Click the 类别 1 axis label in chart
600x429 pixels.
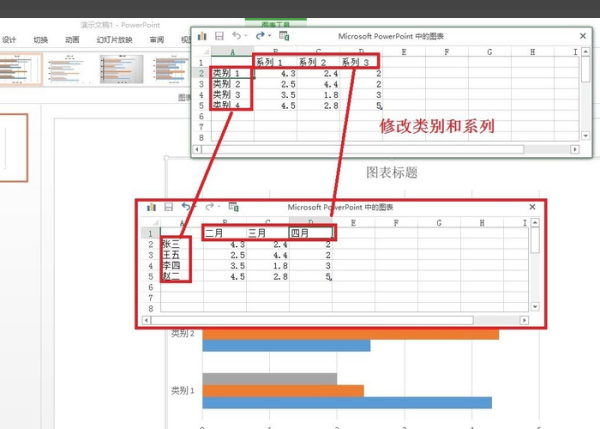click(x=183, y=391)
